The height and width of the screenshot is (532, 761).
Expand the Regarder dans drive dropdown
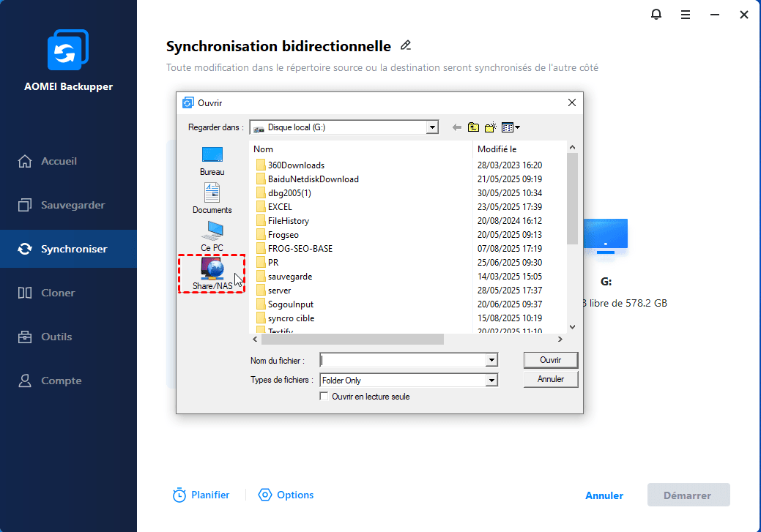pyautogui.click(x=432, y=127)
